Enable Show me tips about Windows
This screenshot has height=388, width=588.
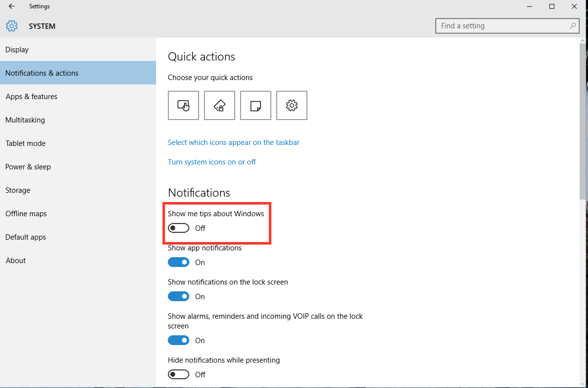tap(178, 227)
